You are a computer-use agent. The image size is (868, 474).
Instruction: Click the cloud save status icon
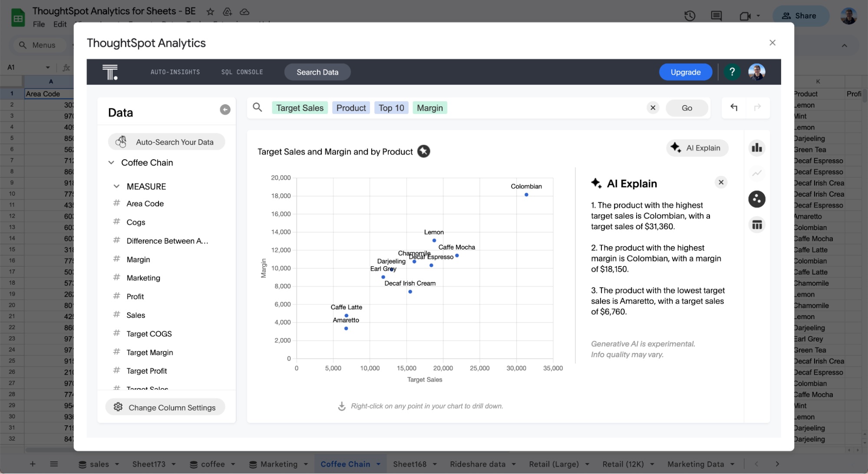point(244,12)
